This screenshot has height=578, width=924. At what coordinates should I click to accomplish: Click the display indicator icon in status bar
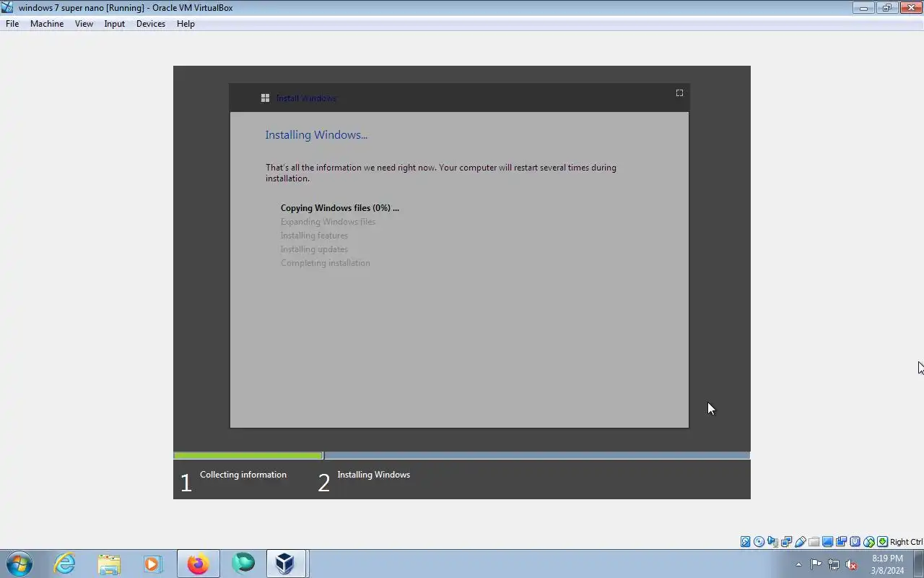point(828,542)
